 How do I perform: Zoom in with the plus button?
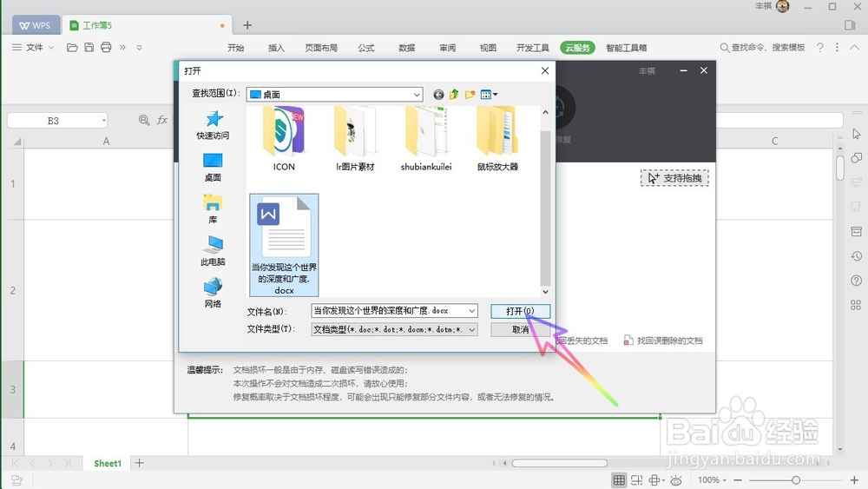pos(854,480)
